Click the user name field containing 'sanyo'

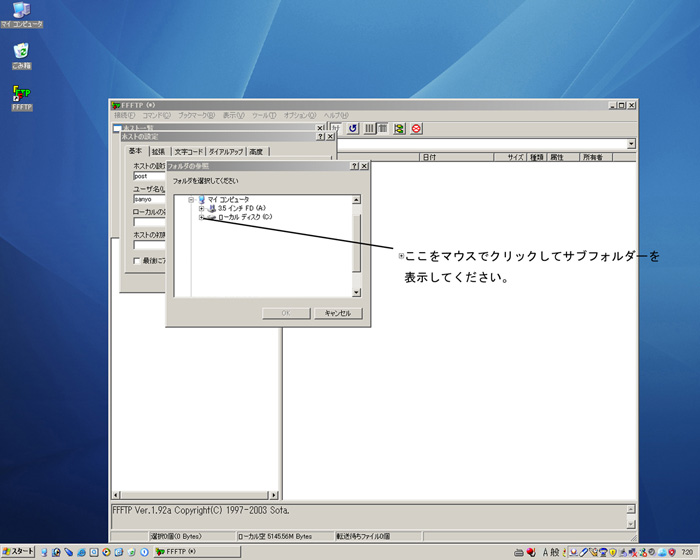pos(150,199)
